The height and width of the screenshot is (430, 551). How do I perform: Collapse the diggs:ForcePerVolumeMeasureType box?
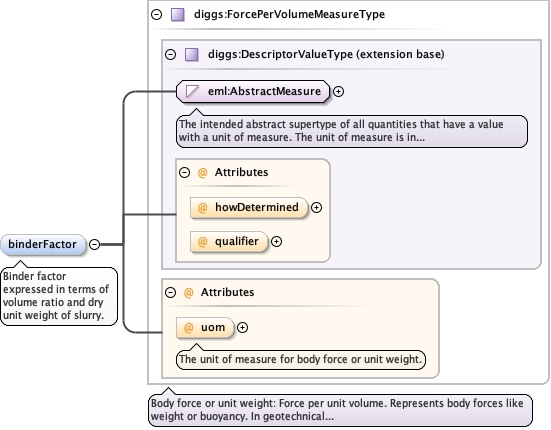(x=156, y=14)
